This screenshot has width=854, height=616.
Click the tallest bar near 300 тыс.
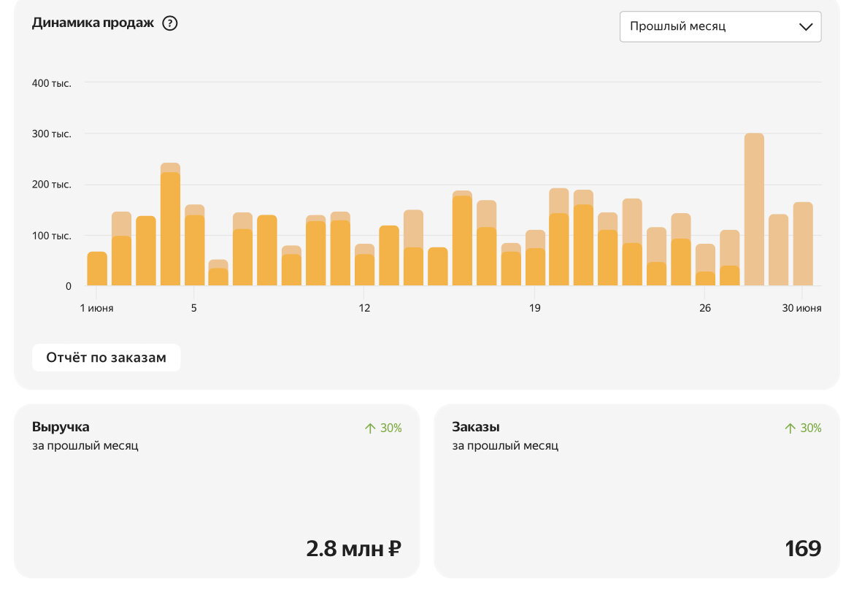pos(754,209)
